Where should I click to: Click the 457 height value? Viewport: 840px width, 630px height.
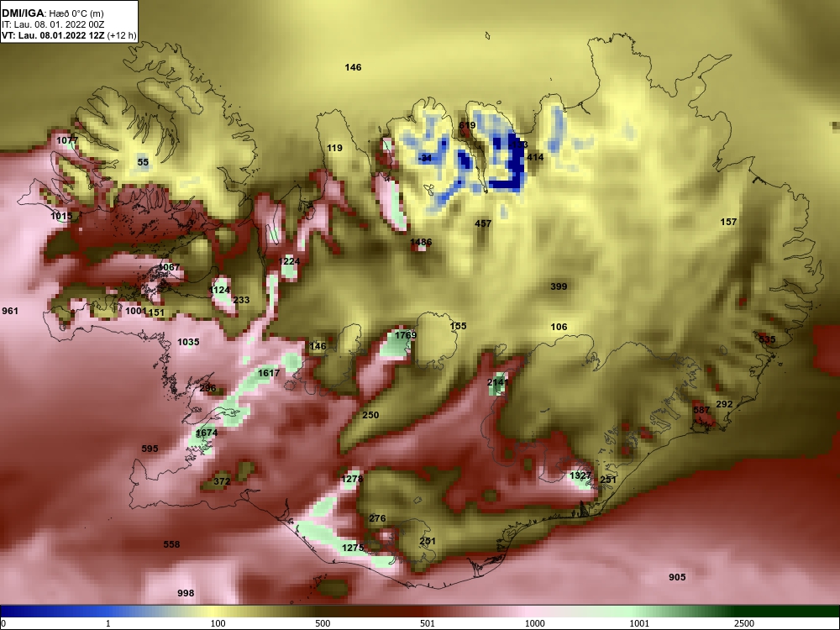tap(483, 223)
